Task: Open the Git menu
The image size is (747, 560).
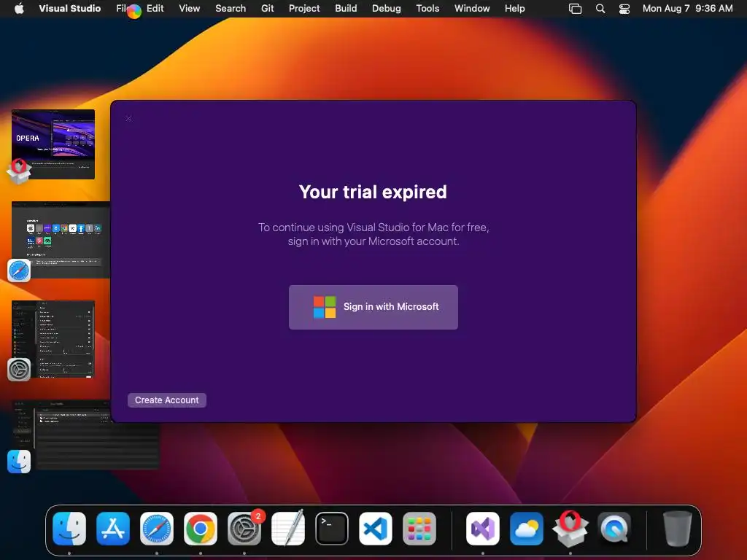Action: pos(267,8)
